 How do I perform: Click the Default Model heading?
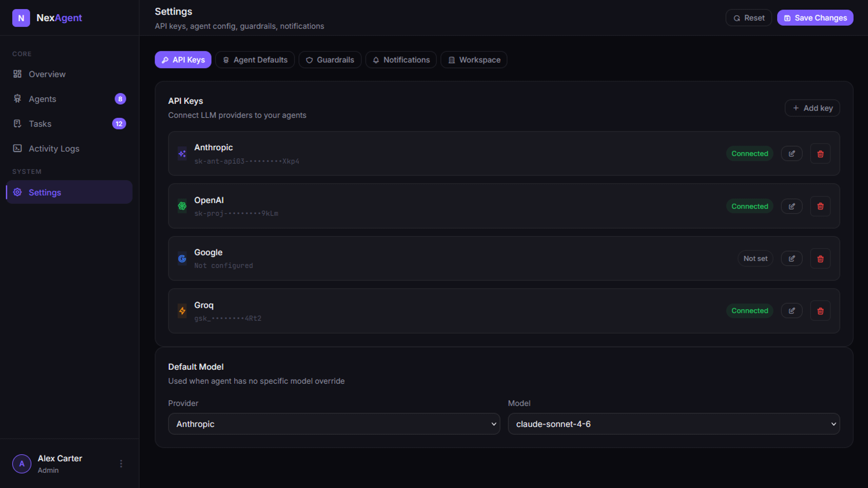click(196, 367)
